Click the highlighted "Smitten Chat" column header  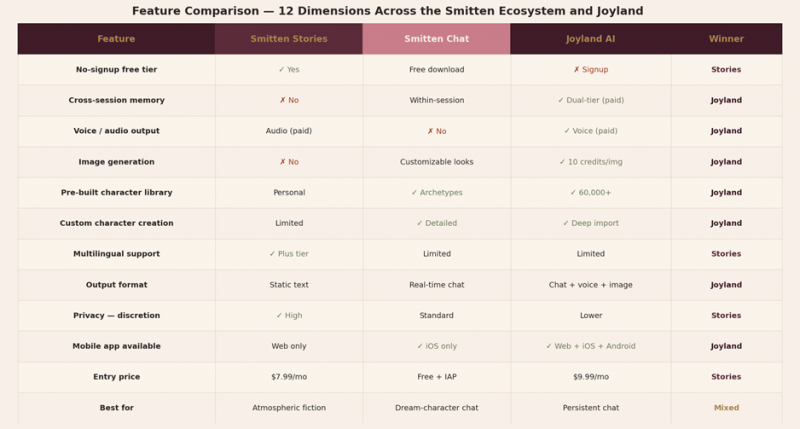[x=436, y=39]
